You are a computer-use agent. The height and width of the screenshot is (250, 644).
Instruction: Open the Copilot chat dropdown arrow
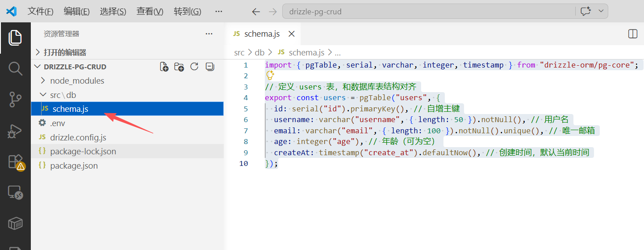[x=601, y=11]
